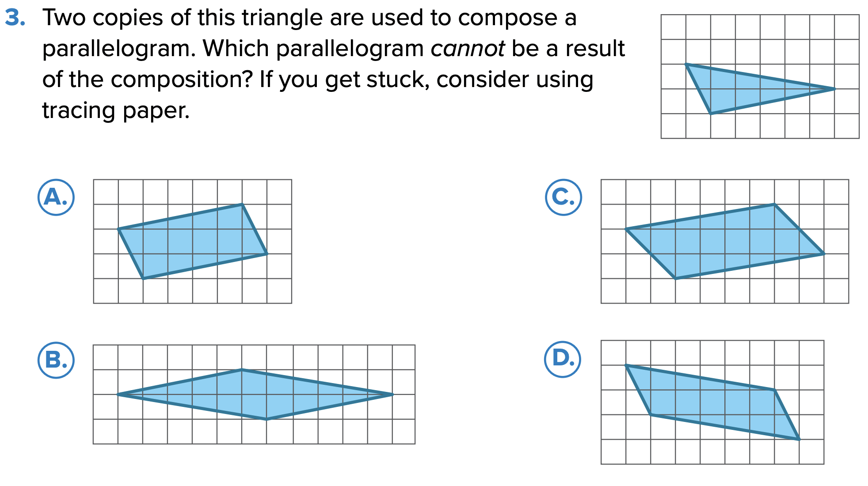
Task: Click the blue parallelogram in option C
Action: 725,241
